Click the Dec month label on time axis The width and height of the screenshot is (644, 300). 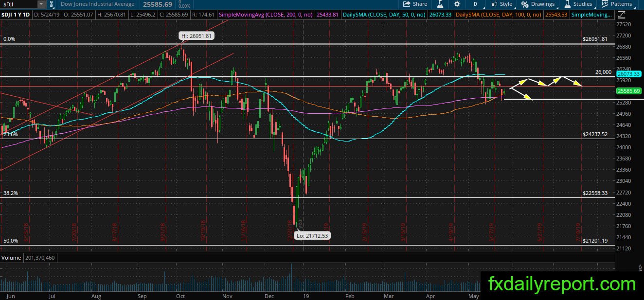[x=269, y=296]
